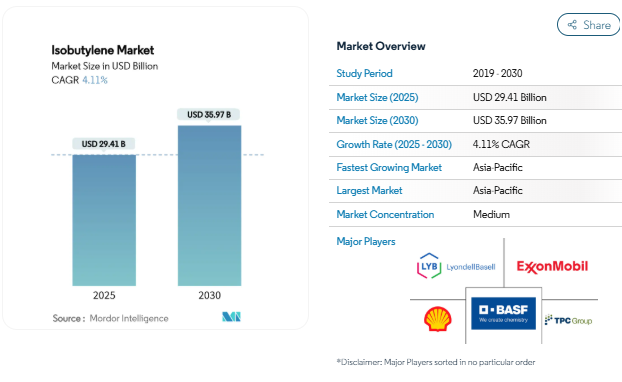Click the Market Concentration label
This screenshot has height=382, width=622.
[x=385, y=214]
